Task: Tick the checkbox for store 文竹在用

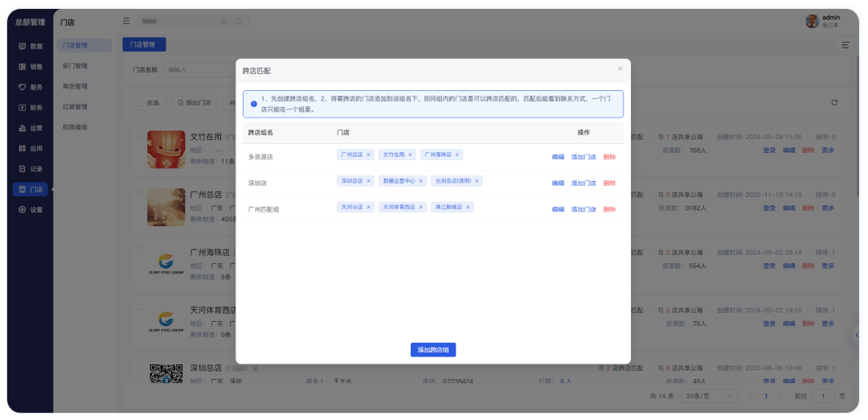Action: (x=140, y=134)
